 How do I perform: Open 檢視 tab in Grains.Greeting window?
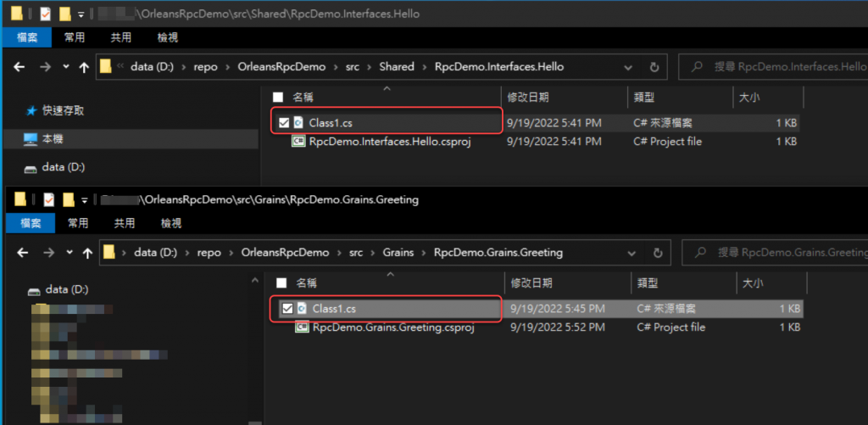pos(171,223)
